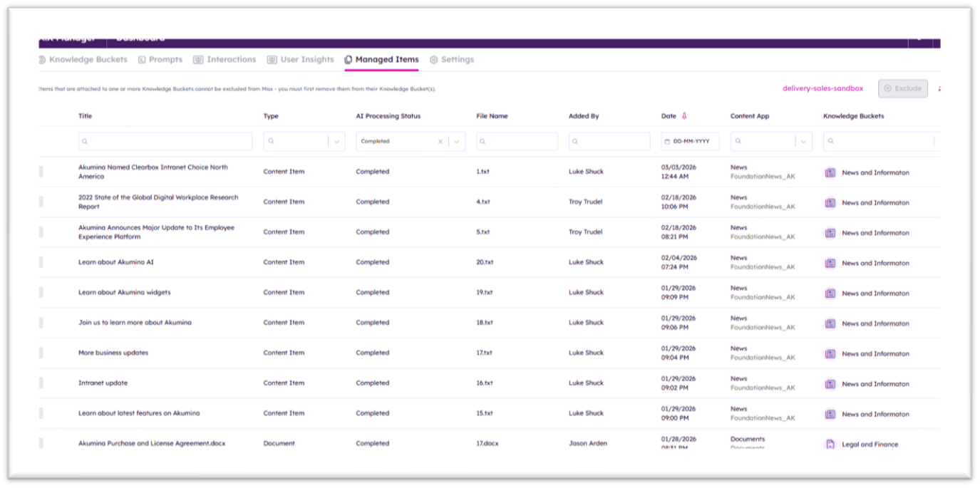
Task: Click the delivery-sales-sandbox link
Action: (822, 88)
